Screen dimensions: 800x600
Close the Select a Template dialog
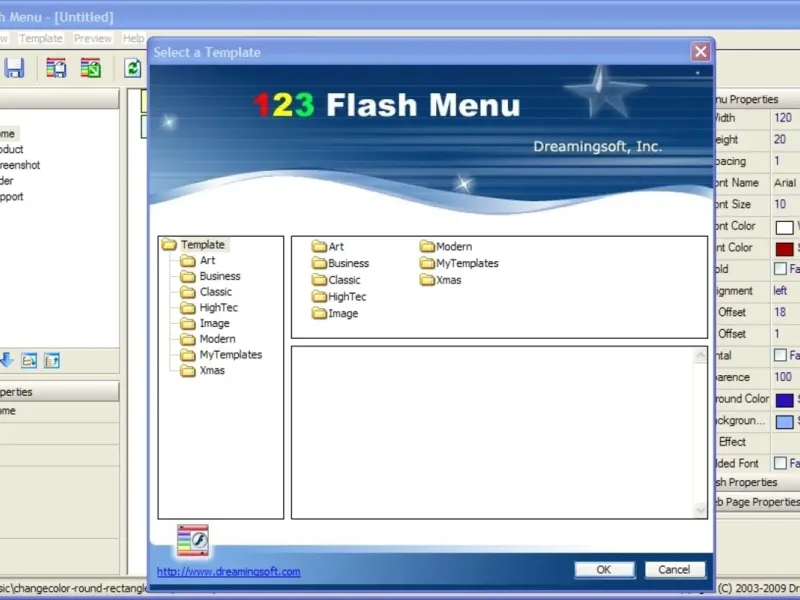(701, 52)
